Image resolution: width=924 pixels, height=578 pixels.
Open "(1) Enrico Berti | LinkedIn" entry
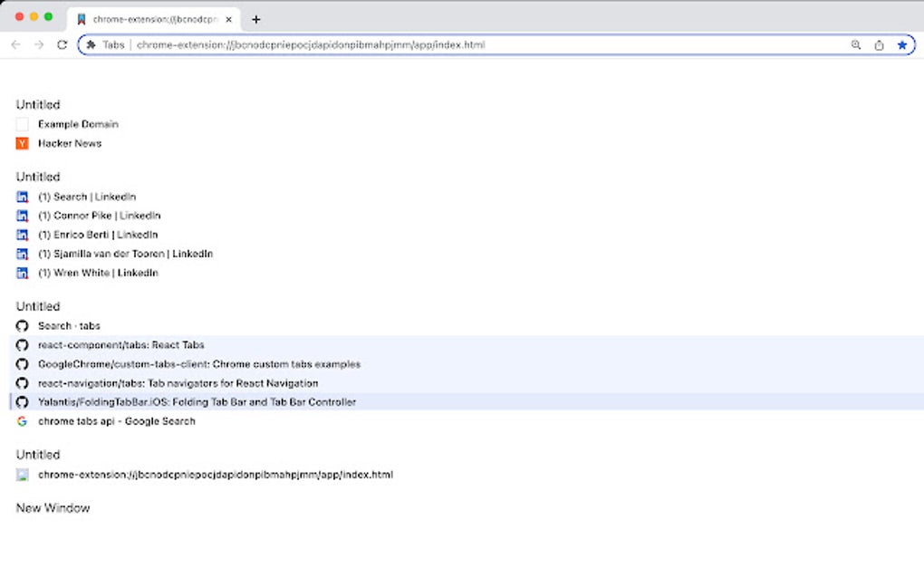tap(98, 235)
